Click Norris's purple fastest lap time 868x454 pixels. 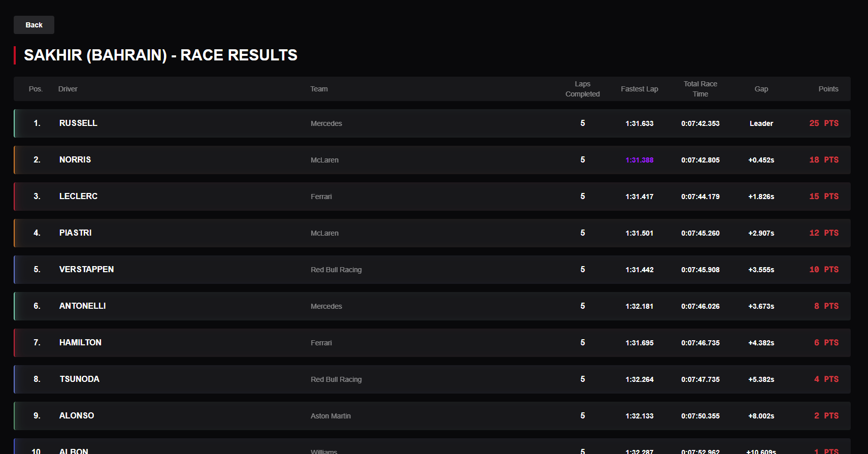pos(639,160)
